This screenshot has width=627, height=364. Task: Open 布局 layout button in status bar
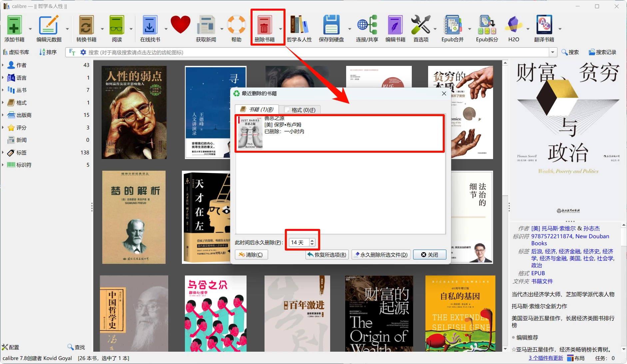coord(576,358)
